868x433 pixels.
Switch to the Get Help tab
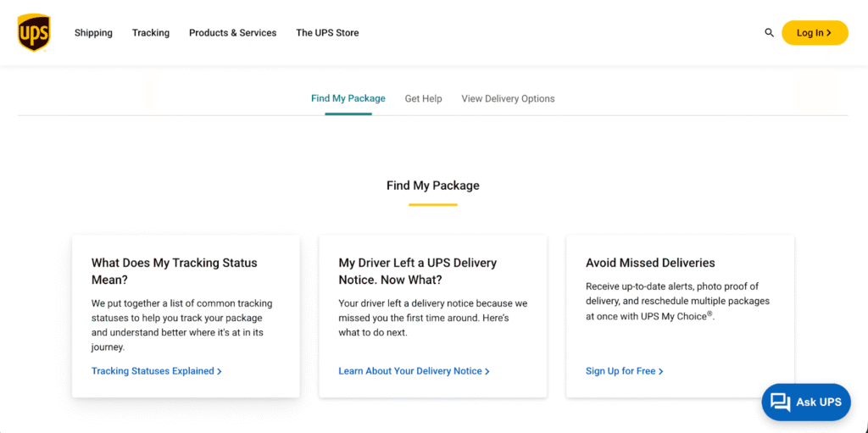pyautogui.click(x=423, y=99)
